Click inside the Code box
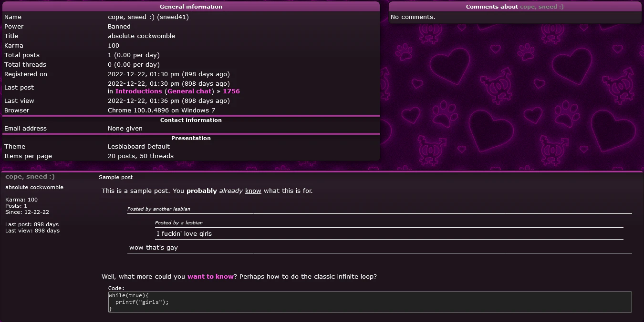This screenshot has width=644, height=322. pos(370,302)
